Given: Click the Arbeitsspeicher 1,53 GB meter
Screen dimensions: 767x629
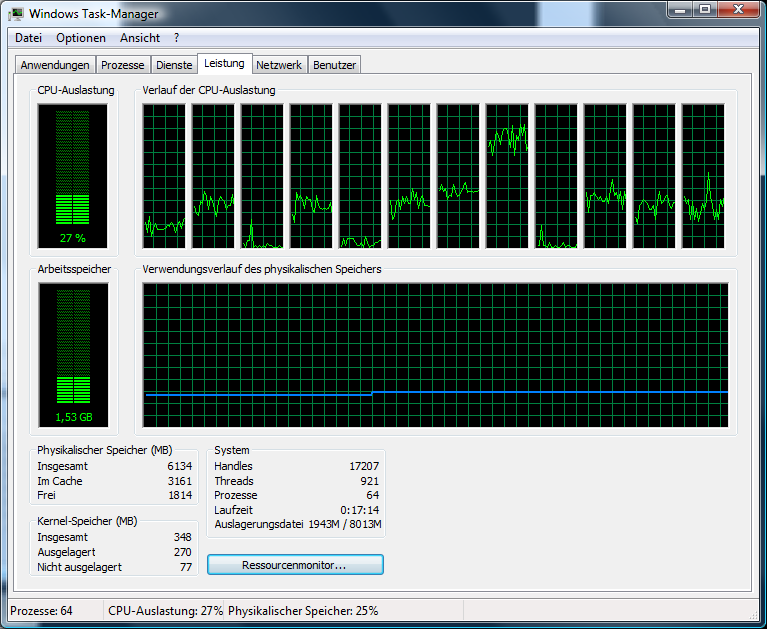Looking at the screenshot, I should pyautogui.click(x=72, y=355).
